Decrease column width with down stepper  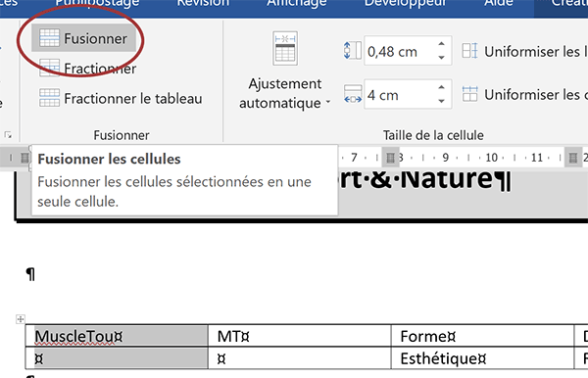[442, 101]
